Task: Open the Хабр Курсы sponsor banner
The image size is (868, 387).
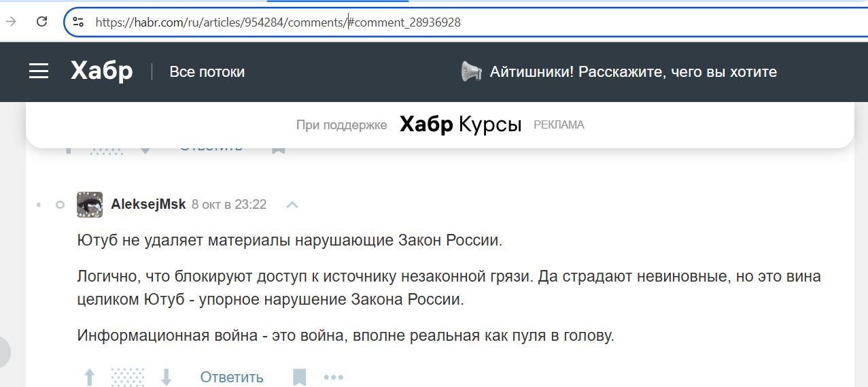Action: pyautogui.click(x=460, y=124)
